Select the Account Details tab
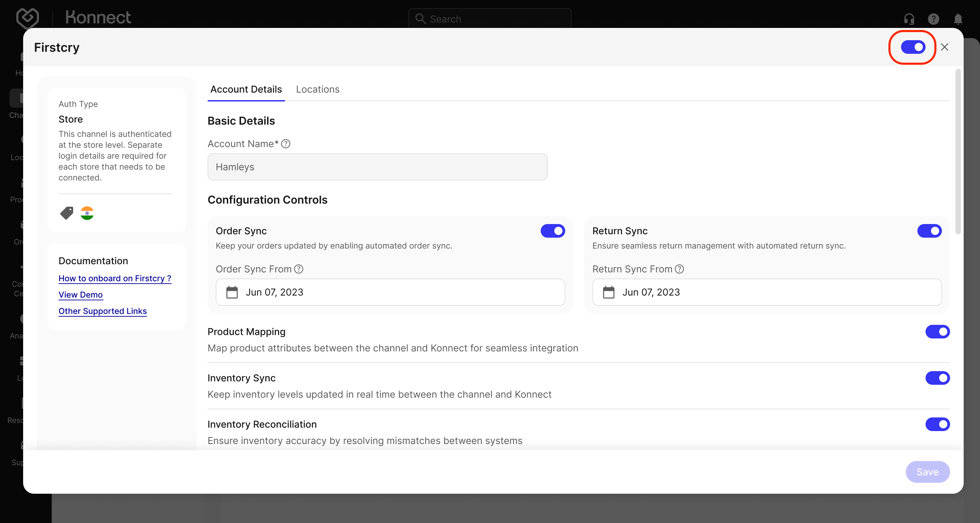Viewport: 980px width, 523px height. 246,89
